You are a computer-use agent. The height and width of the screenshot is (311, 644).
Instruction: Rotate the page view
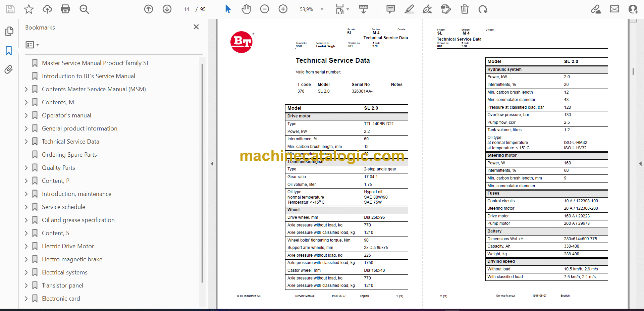[x=483, y=9]
